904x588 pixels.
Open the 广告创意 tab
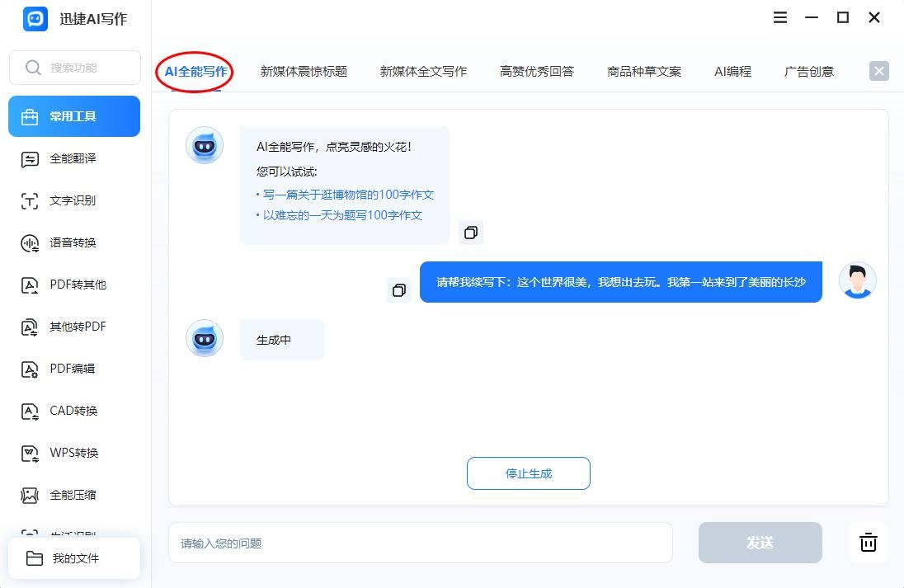tap(809, 72)
